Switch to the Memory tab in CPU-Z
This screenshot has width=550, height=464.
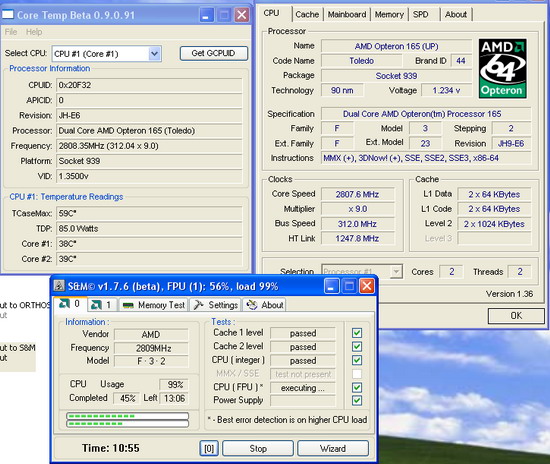click(389, 14)
